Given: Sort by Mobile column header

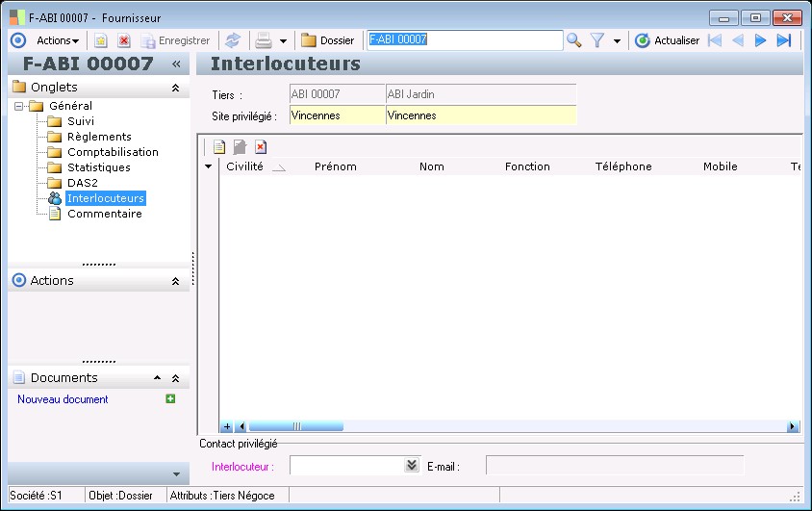Looking at the screenshot, I should click(721, 166).
